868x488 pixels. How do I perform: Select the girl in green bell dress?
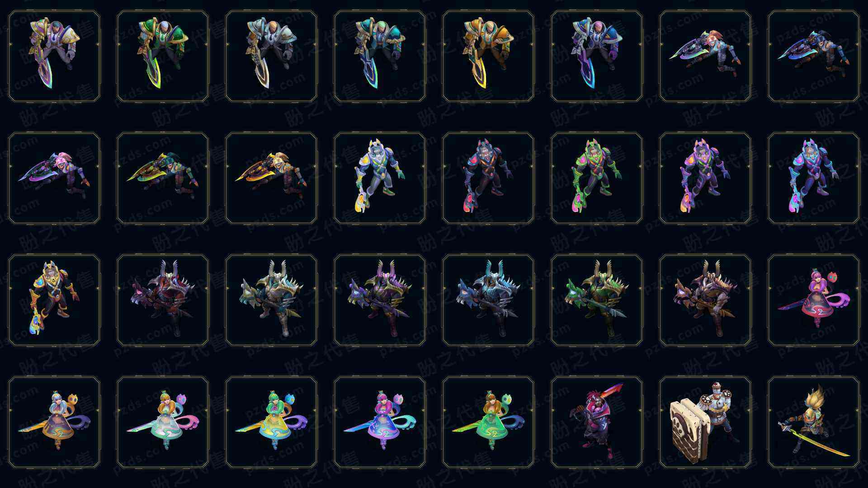coord(488,422)
